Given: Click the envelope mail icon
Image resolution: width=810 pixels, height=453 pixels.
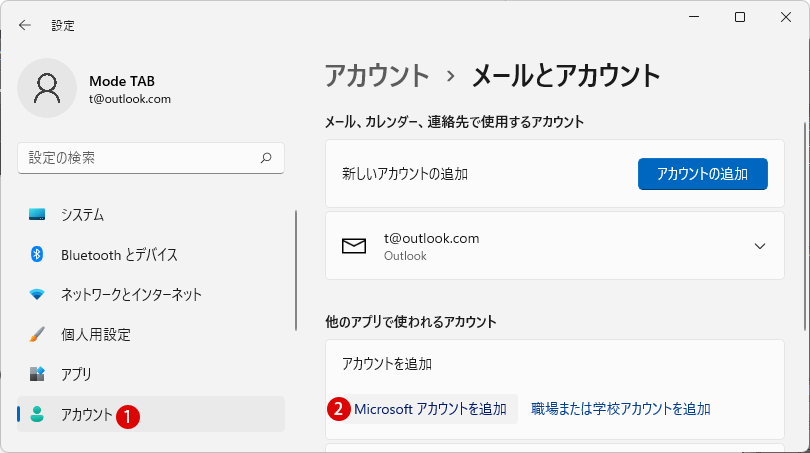Looking at the screenshot, I should coord(354,246).
